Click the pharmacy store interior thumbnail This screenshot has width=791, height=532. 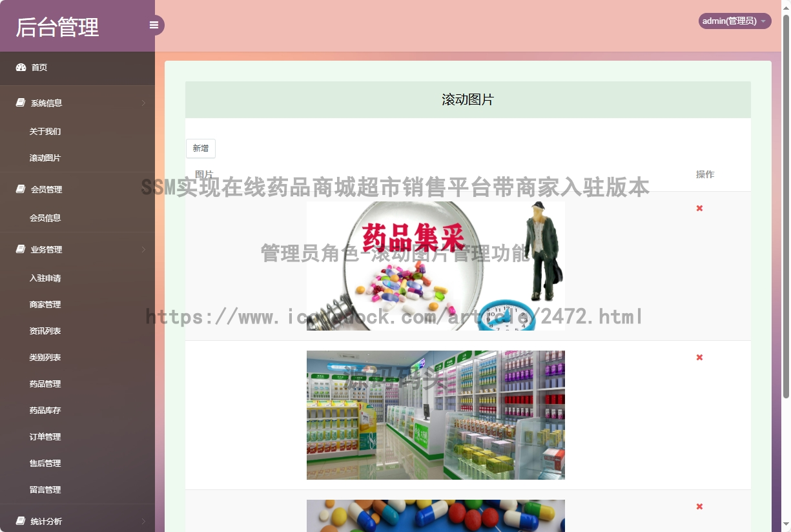point(436,415)
